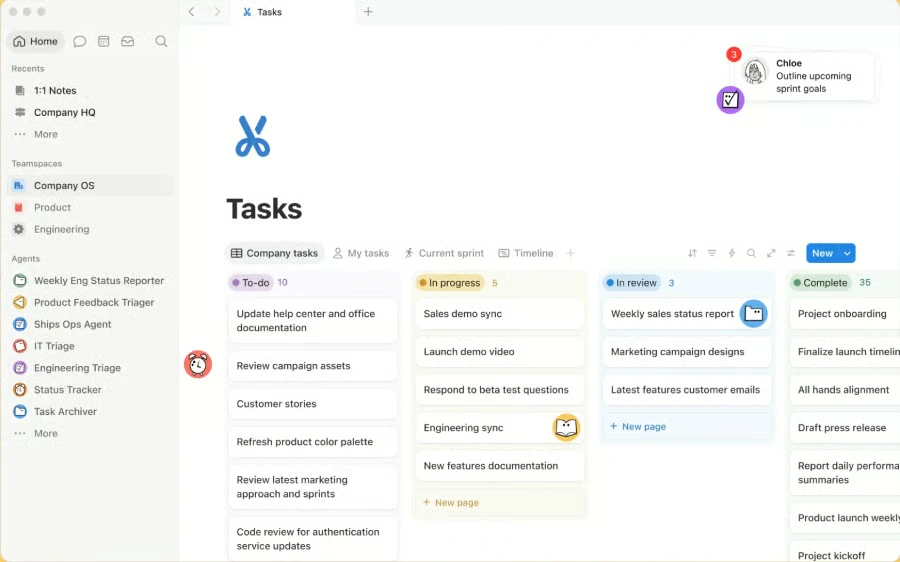Click the IT Triage agent icon
The image size is (900, 562).
click(x=20, y=346)
